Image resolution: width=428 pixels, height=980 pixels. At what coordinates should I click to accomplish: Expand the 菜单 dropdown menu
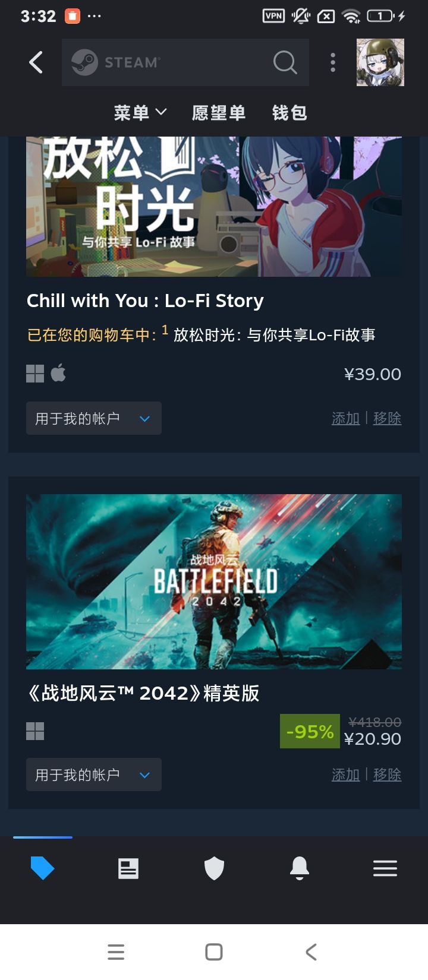point(140,112)
